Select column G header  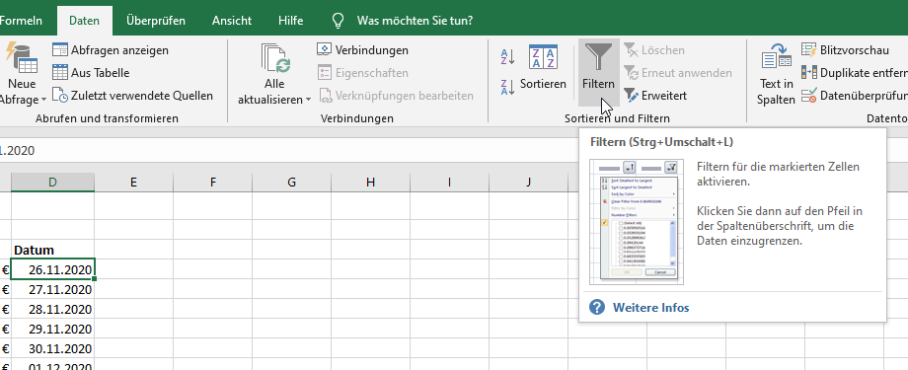click(x=291, y=182)
